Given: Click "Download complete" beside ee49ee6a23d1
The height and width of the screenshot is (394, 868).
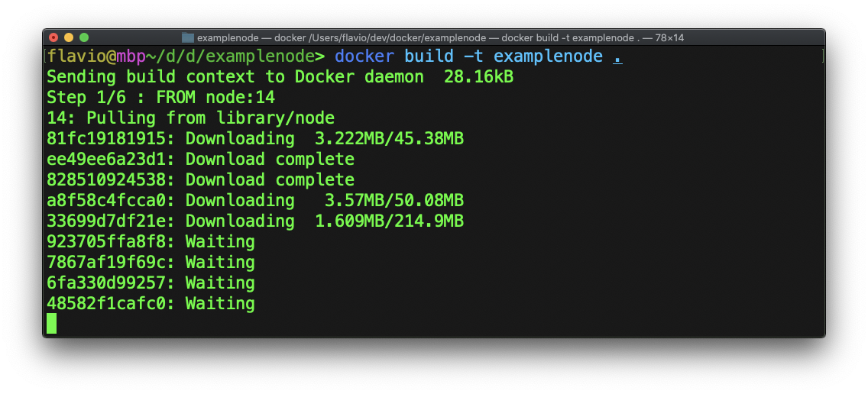Looking at the screenshot, I should [270, 160].
